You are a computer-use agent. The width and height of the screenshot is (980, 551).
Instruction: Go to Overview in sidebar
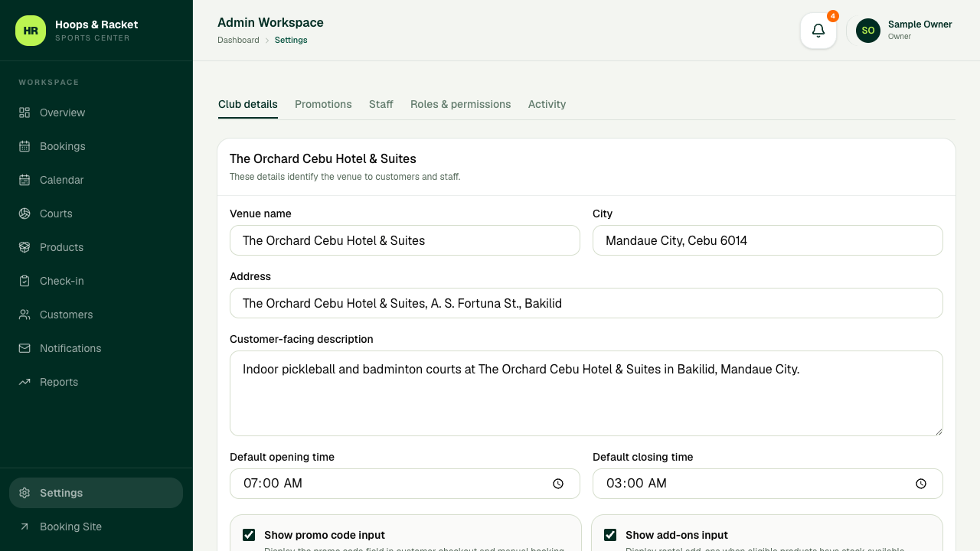[96, 112]
